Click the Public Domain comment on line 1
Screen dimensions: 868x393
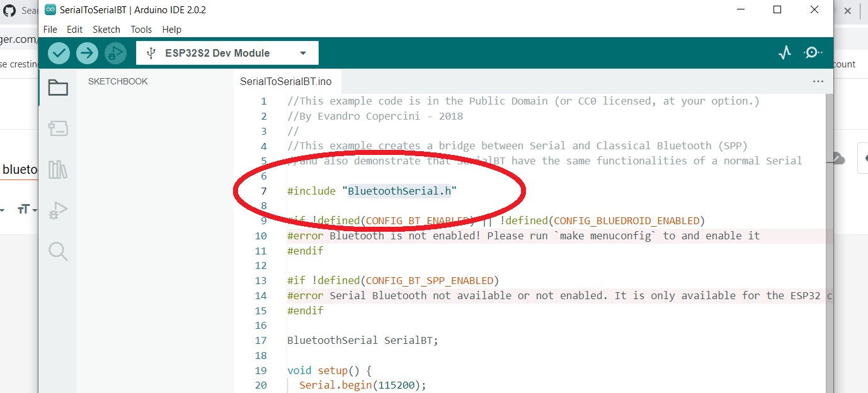point(523,101)
